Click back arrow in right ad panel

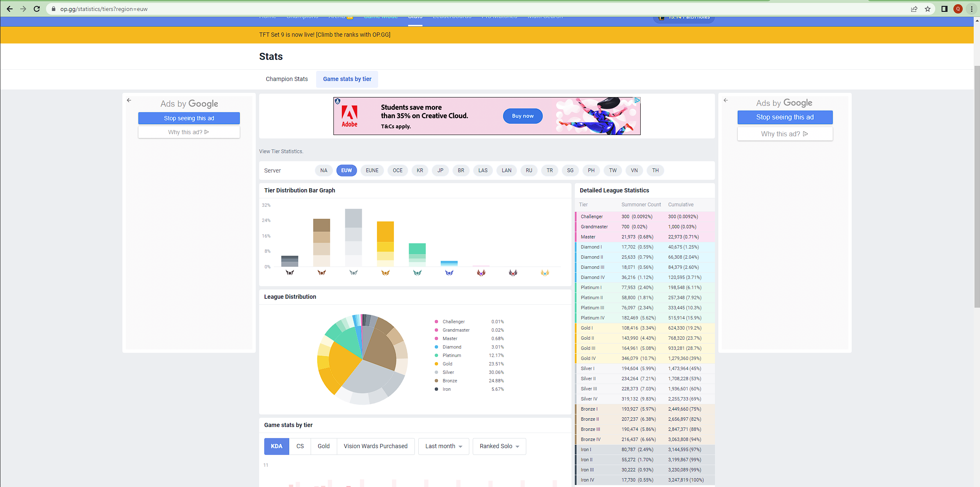726,100
